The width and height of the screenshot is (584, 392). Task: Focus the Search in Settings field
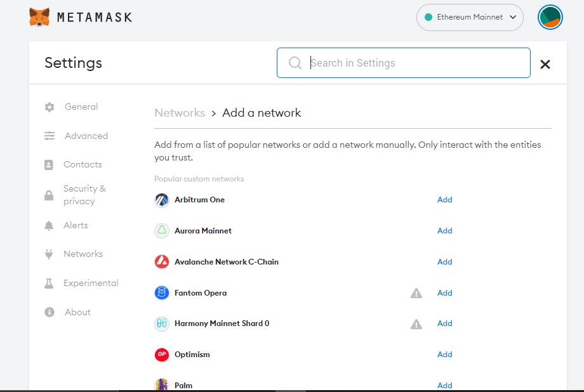[403, 63]
